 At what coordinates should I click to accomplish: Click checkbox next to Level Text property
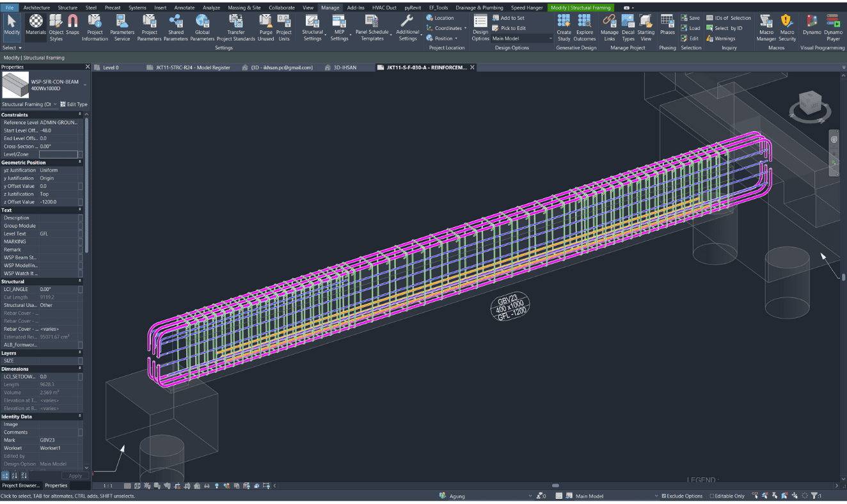coord(80,234)
